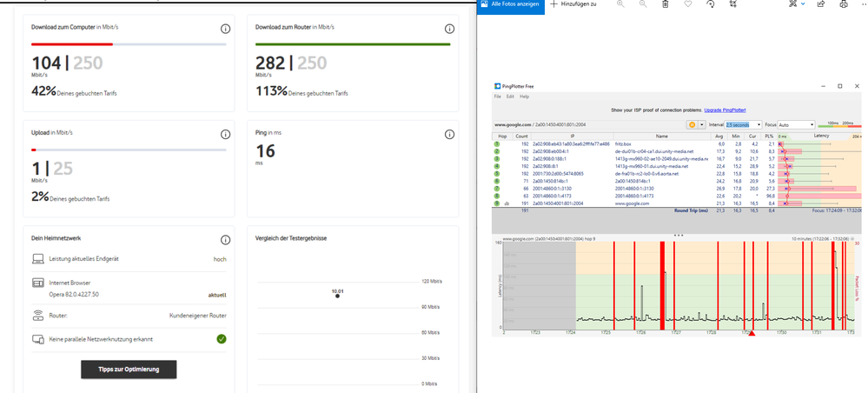Click www.google.com in the Name column

tap(633, 203)
